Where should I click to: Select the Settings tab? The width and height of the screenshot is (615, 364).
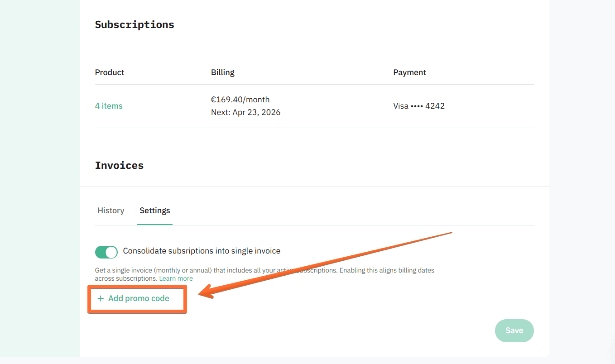[154, 210]
